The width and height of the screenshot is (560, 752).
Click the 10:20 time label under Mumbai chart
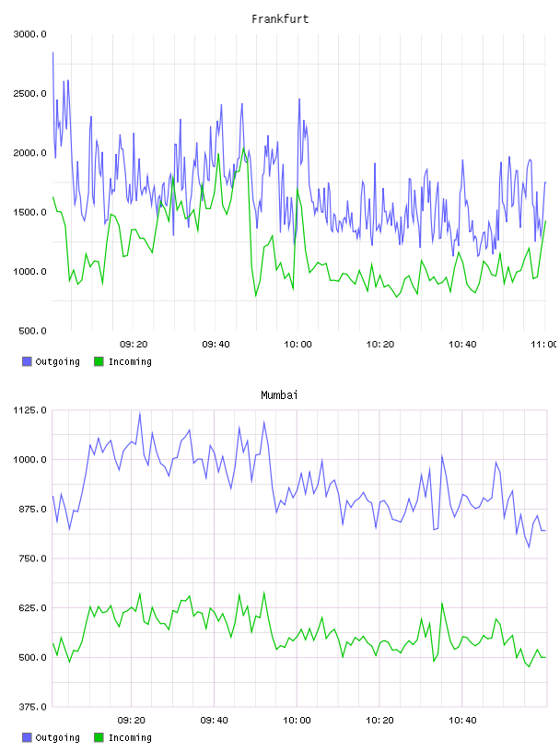pyautogui.click(x=379, y=721)
